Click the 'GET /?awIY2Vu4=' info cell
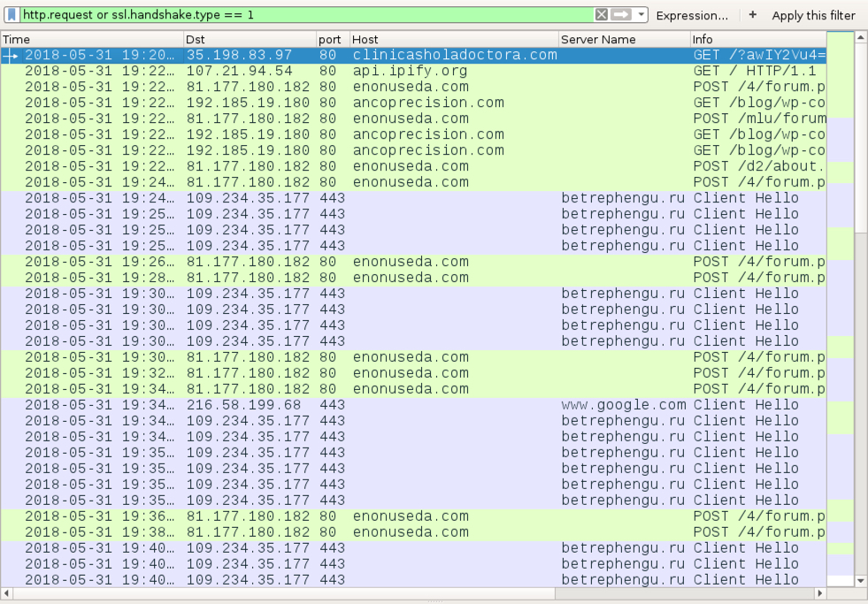The image size is (868, 604). (x=759, y=56)
